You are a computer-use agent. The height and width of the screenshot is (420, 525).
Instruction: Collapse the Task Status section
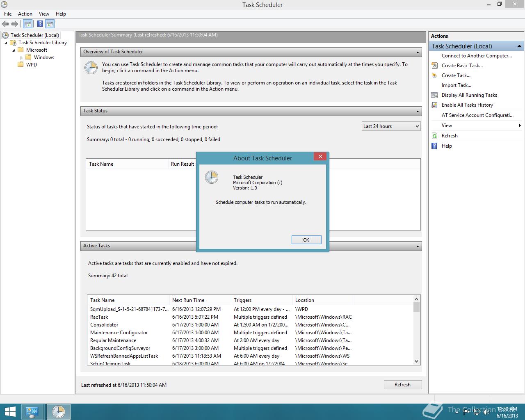(418, 111)
